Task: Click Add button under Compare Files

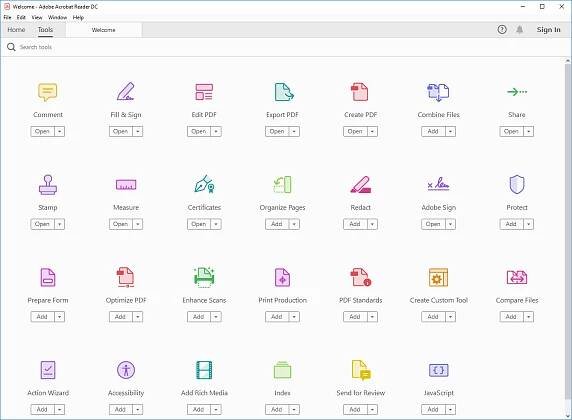Action: point(511,317)
